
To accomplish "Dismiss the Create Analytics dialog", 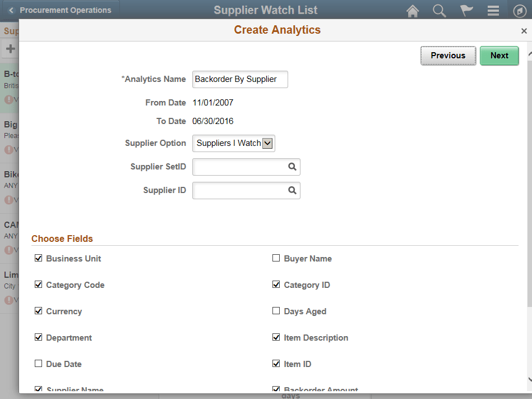I will point(524,31).
